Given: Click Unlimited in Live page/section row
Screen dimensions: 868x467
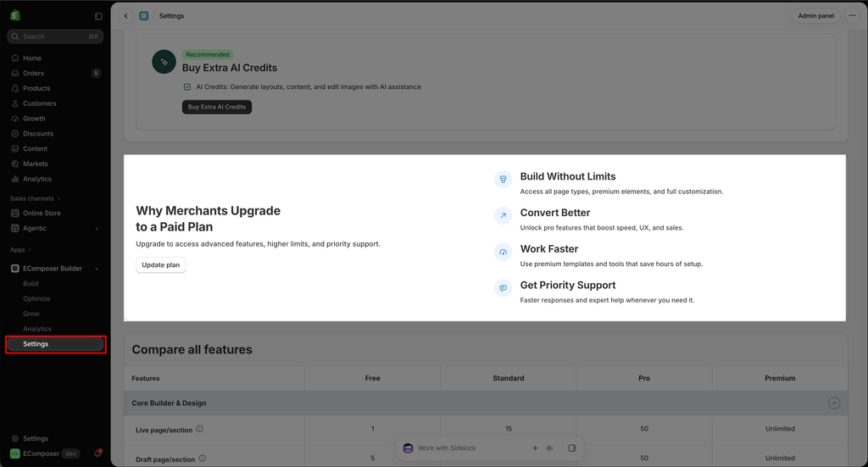Looking at the screenshot, I should pyautogui.click(x=780, y=429).
